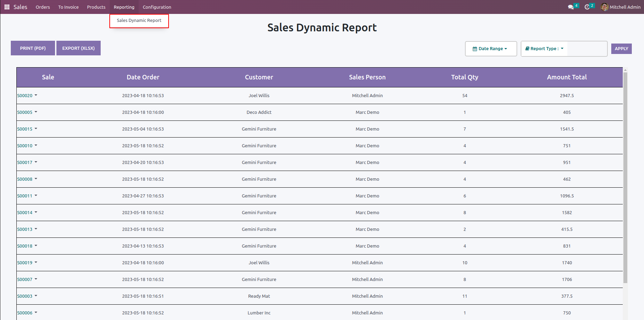Viewport: 644px width, 320px height.
Task: Expand sale order S00015 row caret
Action: pos(36,129)
